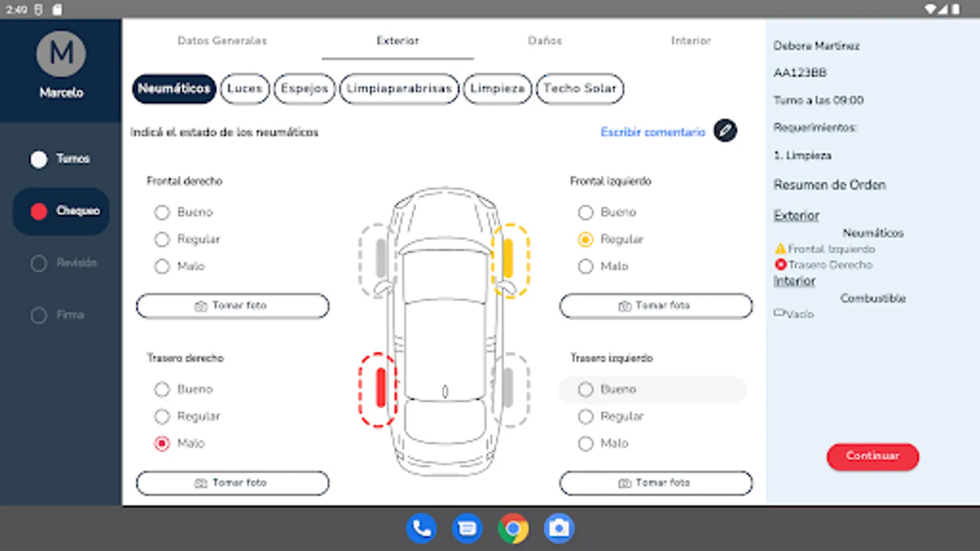Tap Tomar foto for Frontal izquierdo

[655, 305]
